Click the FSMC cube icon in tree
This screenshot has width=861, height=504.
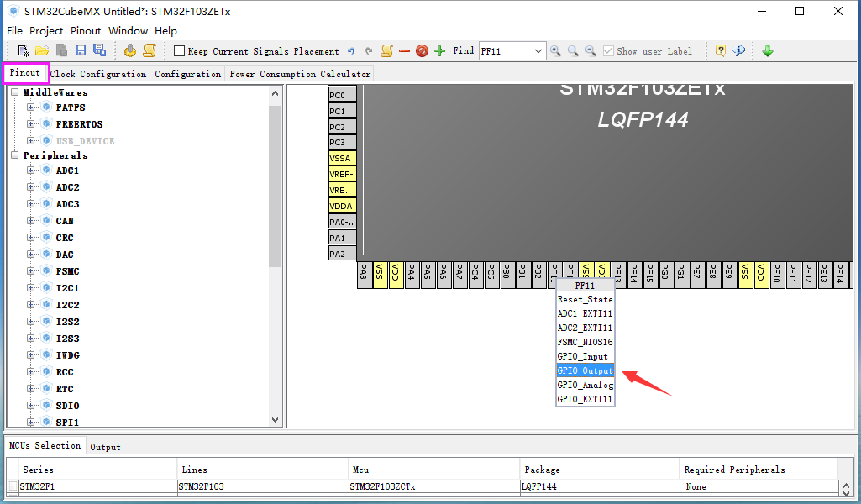[47, 270]
